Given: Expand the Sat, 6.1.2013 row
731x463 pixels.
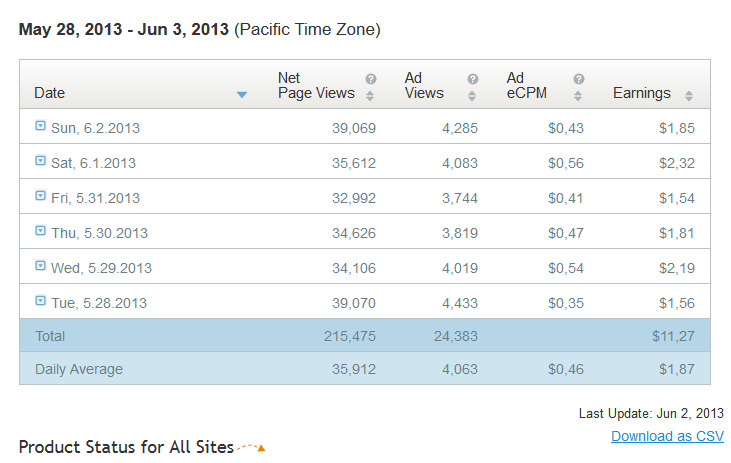Looking at the screenshot, I should 40,161.
